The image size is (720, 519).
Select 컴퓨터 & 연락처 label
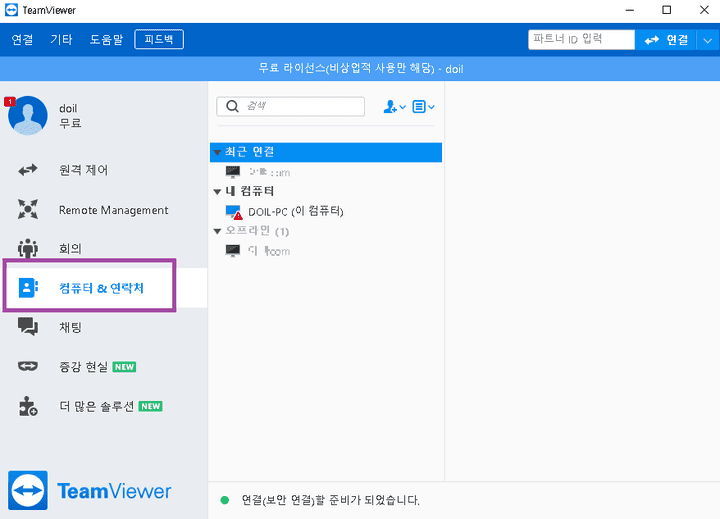click(101, 288)
